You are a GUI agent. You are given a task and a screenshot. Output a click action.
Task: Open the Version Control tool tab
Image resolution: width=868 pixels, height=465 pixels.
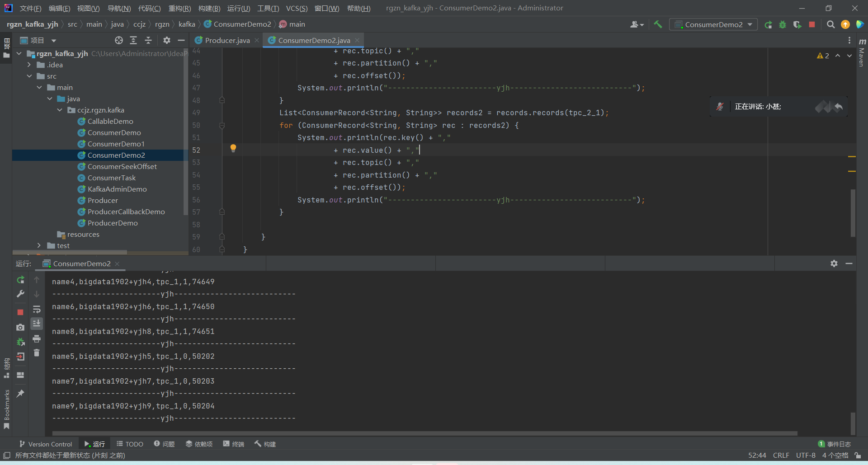click(x=46, y=444)
